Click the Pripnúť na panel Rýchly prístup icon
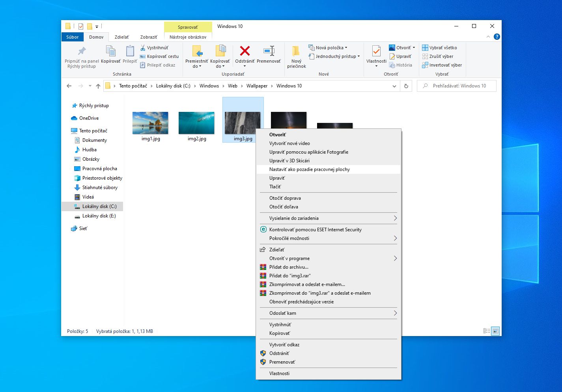Viewport: 562px width, 392px height. pyautogui.click(x=82, y=51)
